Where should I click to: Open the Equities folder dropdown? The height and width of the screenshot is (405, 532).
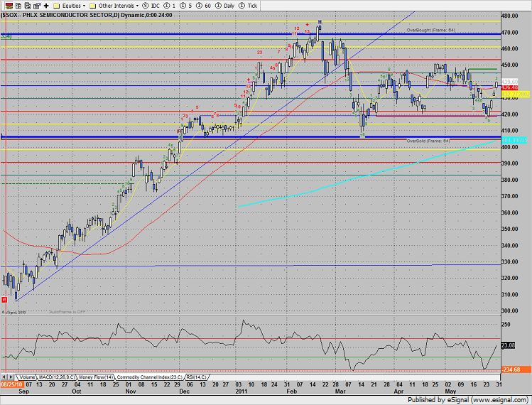74,6
